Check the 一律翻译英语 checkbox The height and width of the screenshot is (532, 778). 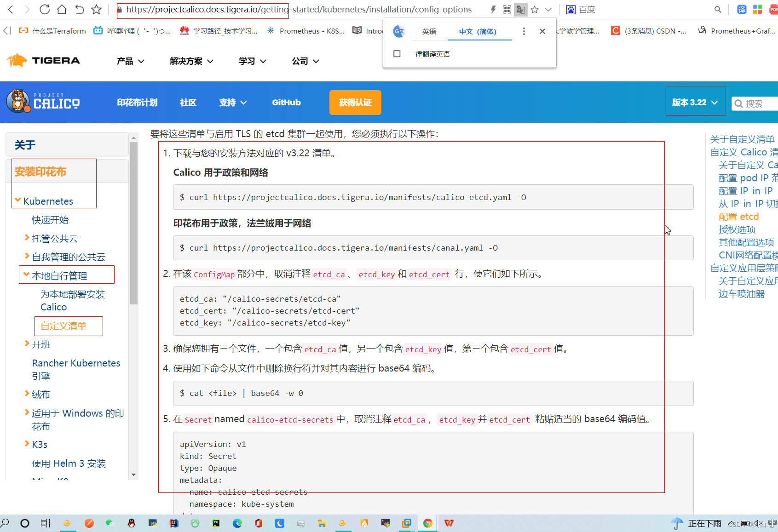pyautogui.click(x=397, y=54)
